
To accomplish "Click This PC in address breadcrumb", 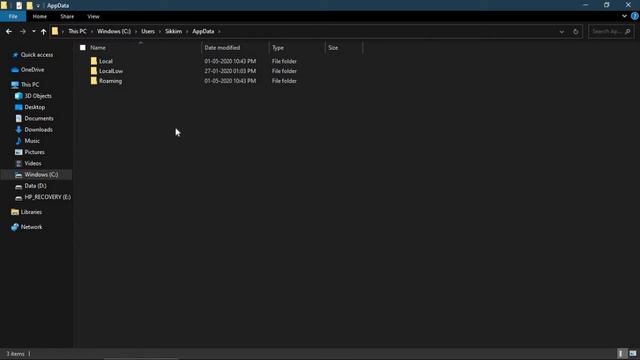I will click(77, 31).
